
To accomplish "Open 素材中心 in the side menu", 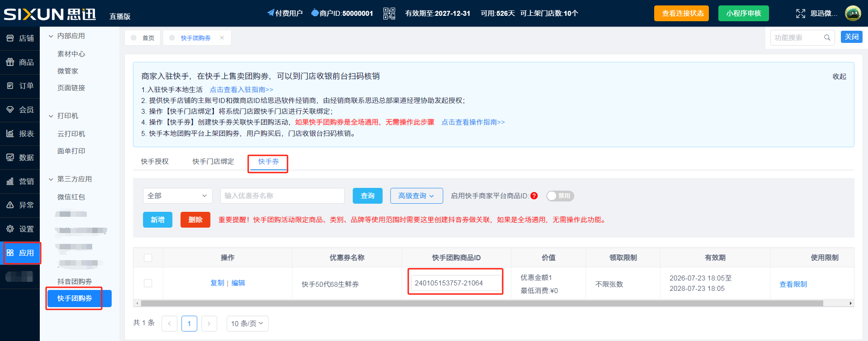I will coord(71,54).
